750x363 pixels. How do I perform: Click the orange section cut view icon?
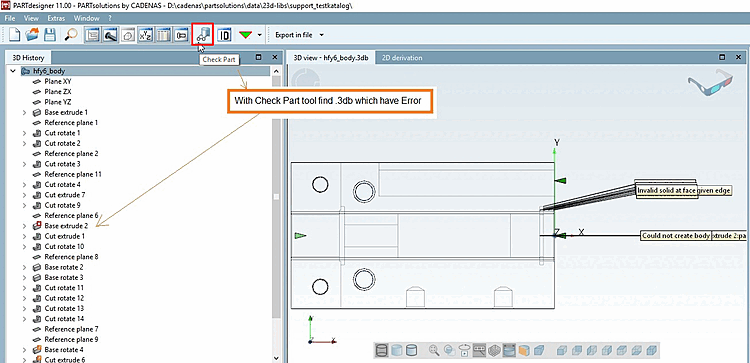[x=523, y=350]
